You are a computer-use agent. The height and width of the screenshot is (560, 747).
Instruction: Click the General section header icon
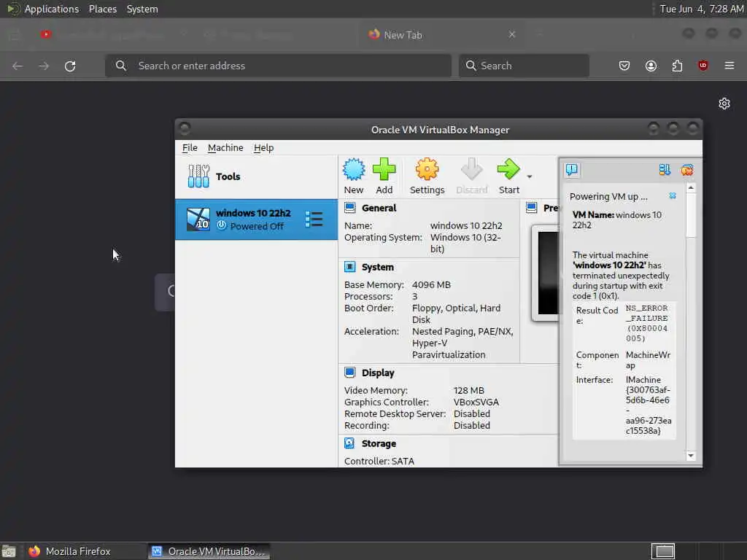click(350, 208)
